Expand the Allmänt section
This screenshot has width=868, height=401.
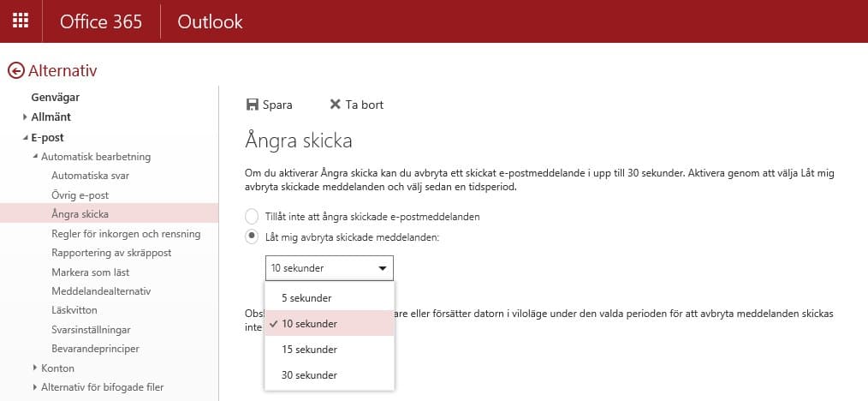pos(26,117)
